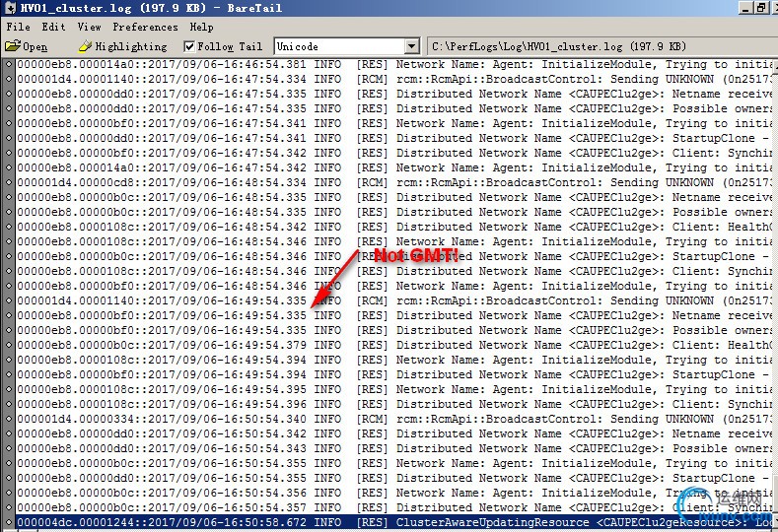Select the 16:49:54.335 Possible owners line
The width and height of the screenshot is (778, 532).
[394, 330]
